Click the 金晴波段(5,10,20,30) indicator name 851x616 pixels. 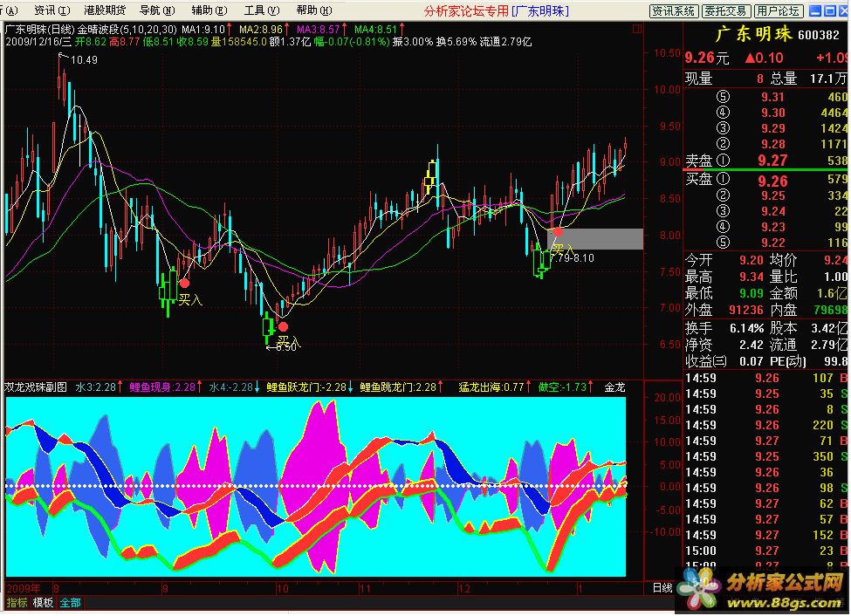coord(127,30)
